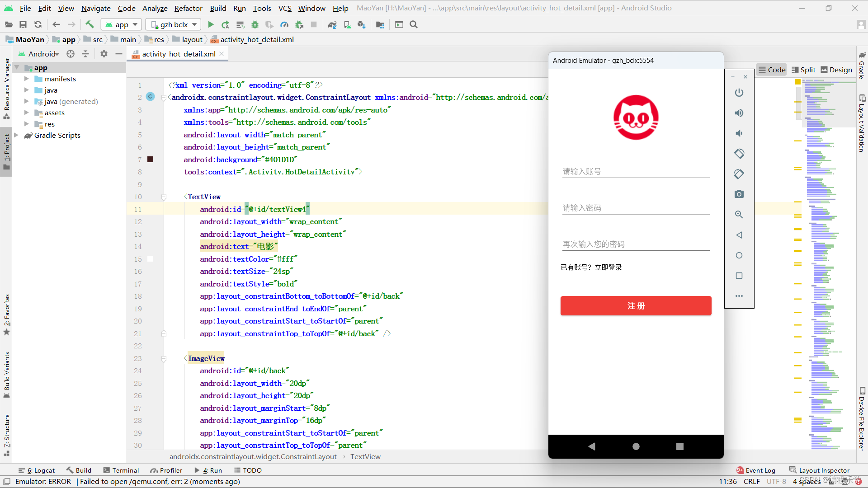Click the #401D1D color swatch in gutter
The height and width of the screenshot is (488, 868).
pos(151,160)
